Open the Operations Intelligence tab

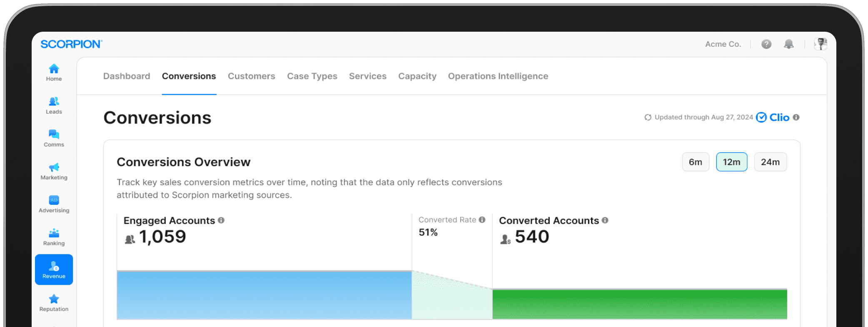tap(498, 76)
